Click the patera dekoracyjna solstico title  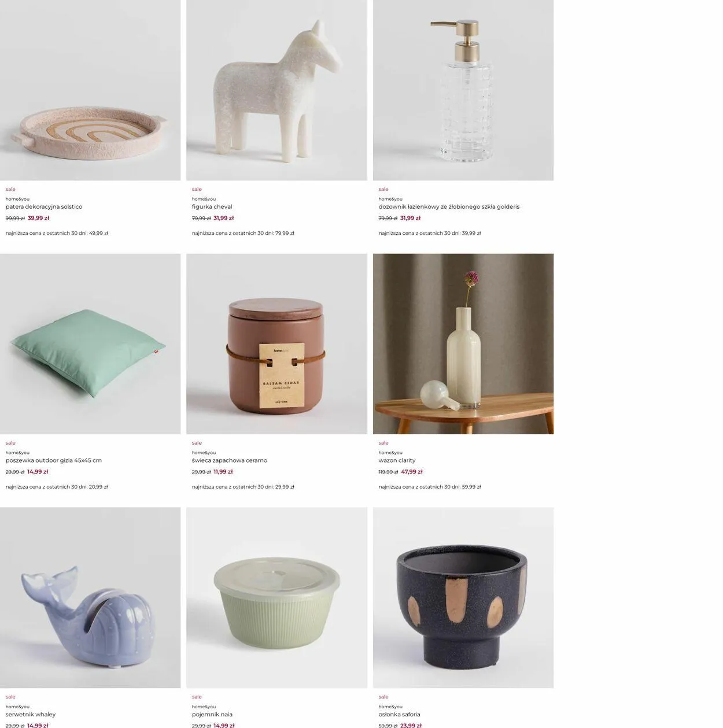click(44, 206)
